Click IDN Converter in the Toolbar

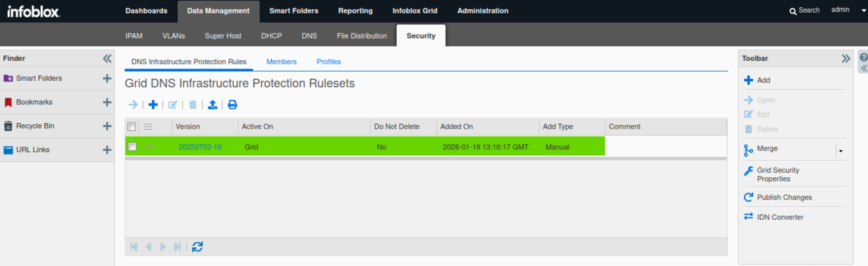[x=780, y=217]
